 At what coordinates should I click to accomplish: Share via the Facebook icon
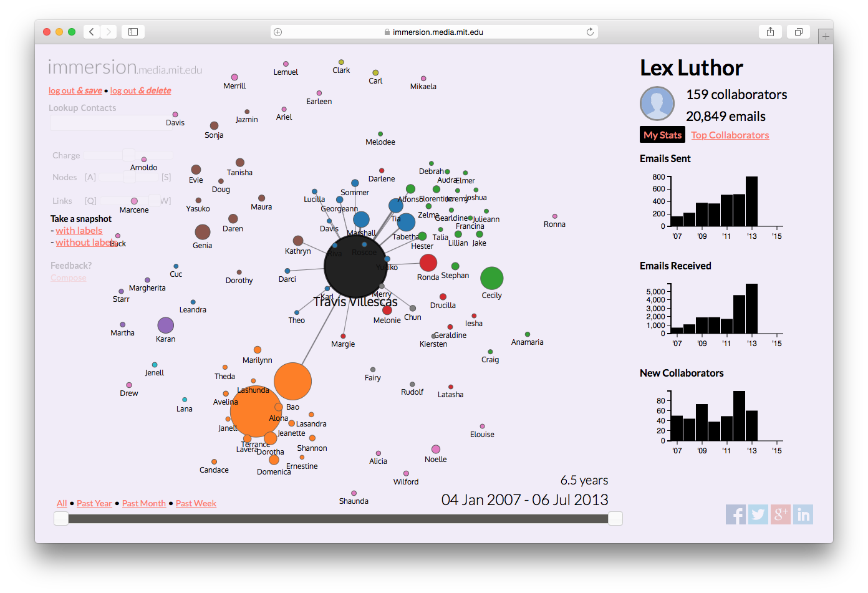click(736, 514)
